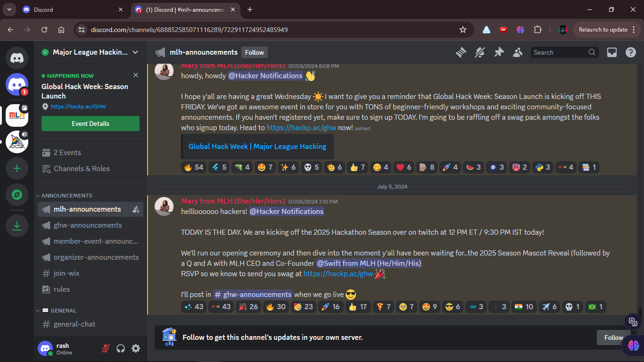Open the sailboat server icon in sidebar
The image size is (644, 362).
(17, 142)
